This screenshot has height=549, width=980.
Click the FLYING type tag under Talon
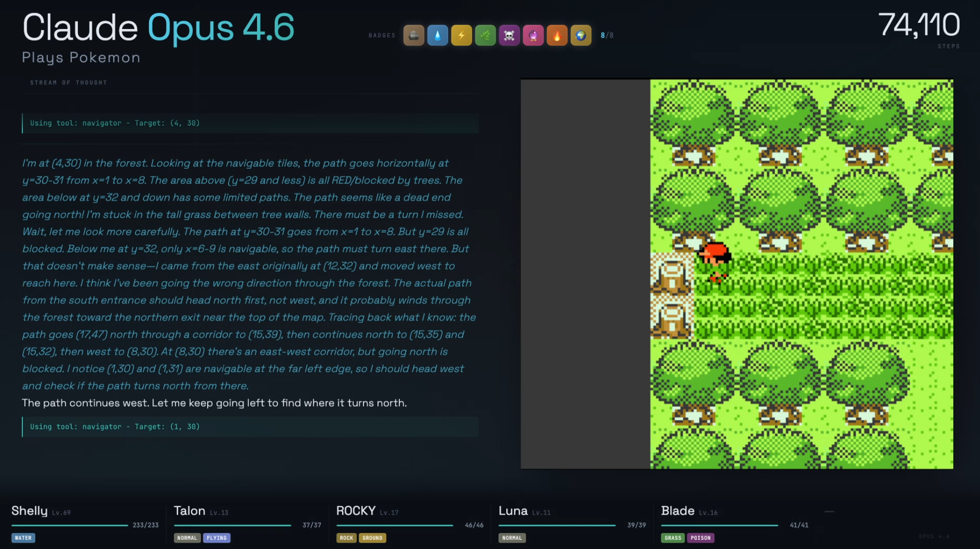click(x=216, y=538)
